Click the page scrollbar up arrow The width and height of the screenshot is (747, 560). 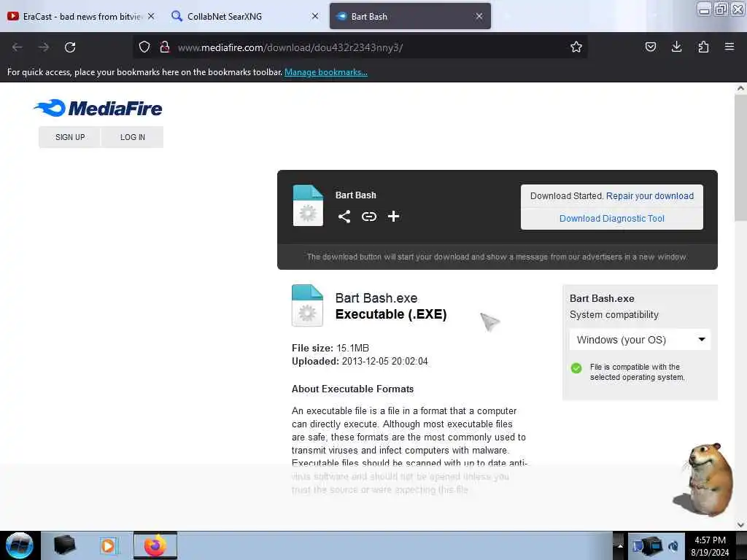740,88
